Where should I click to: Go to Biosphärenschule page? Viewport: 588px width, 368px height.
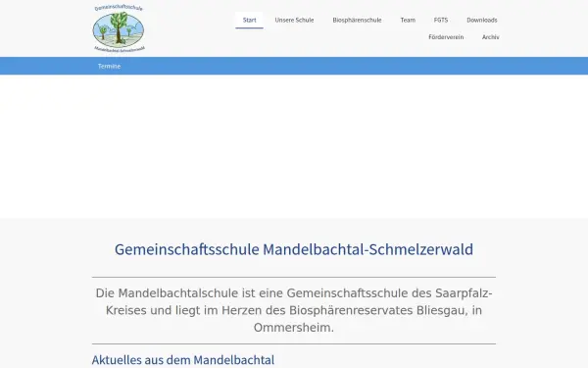[x=357, y=20]
